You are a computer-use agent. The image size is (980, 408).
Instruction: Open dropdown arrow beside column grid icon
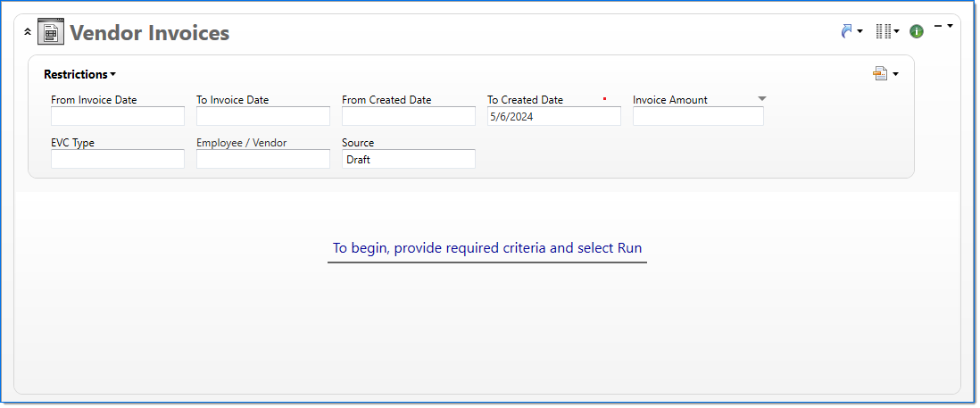[897, 32]
